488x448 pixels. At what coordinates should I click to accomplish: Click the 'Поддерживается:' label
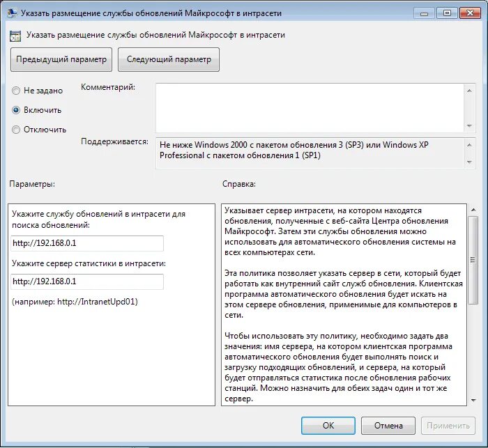tap(114, 141)
